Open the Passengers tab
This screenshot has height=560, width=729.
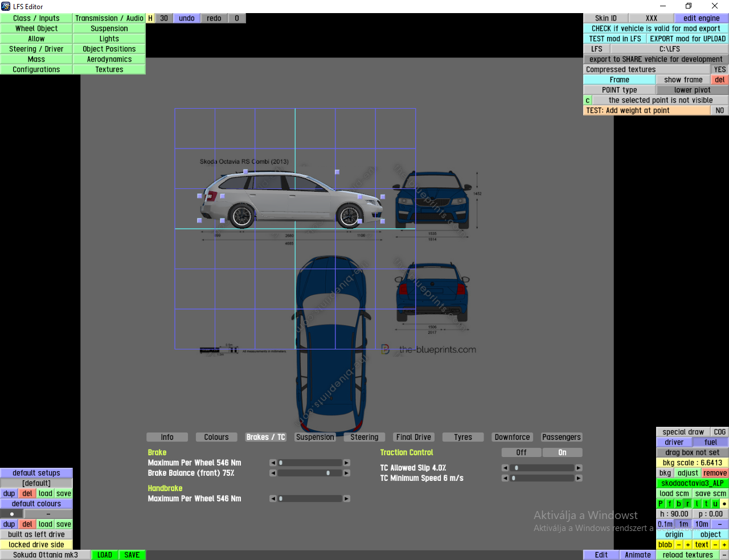[562, 437]
